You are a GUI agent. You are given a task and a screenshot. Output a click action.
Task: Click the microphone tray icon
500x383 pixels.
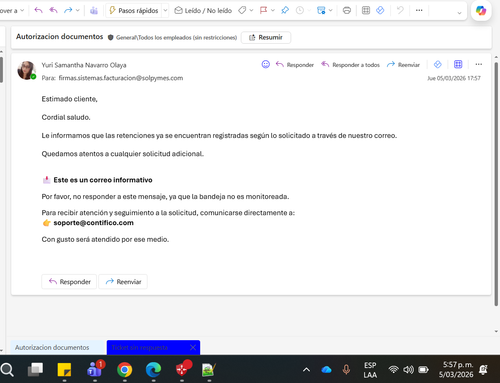click(346, 369)
